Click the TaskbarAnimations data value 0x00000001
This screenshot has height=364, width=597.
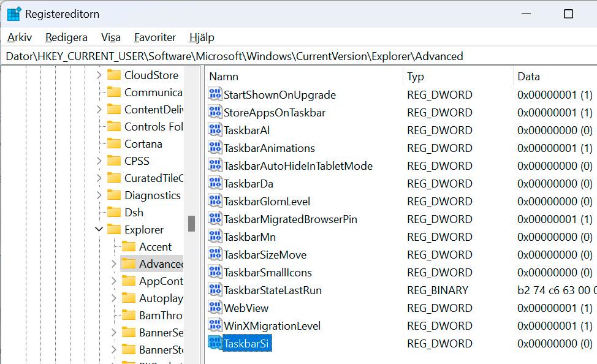(555, 148)
